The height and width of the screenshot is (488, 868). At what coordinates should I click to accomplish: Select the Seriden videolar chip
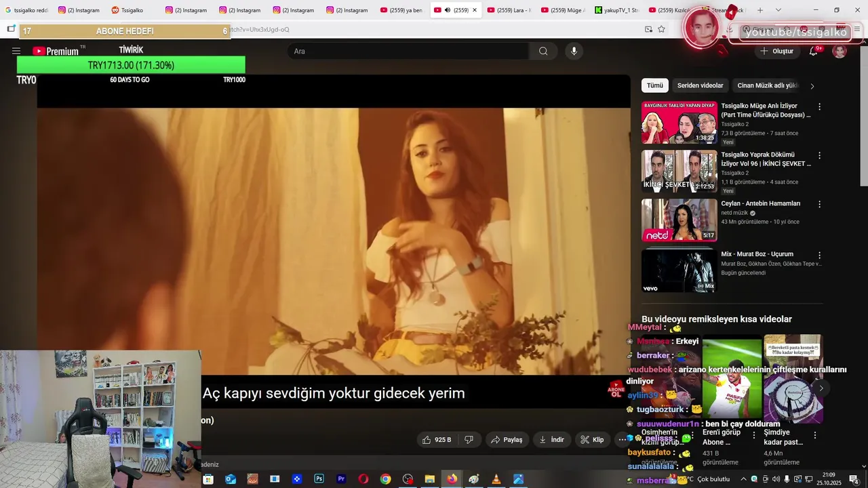[x=701, y=85]
